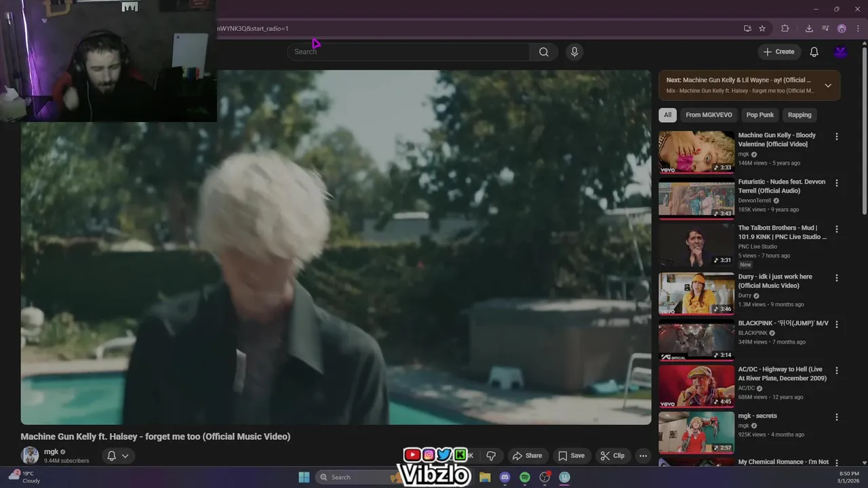Open AC/DC Highway to Hell thumbnail
868x488 pixels.
click(696, 386)
